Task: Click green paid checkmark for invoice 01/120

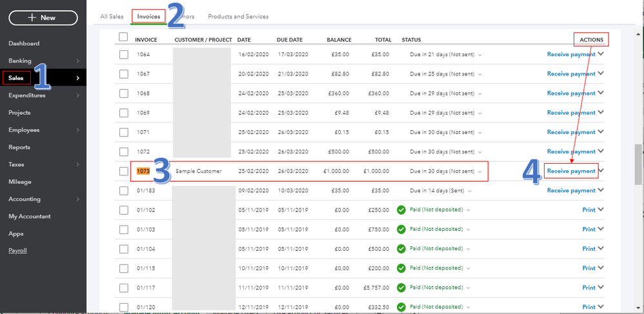Action: tap(401, 307)
